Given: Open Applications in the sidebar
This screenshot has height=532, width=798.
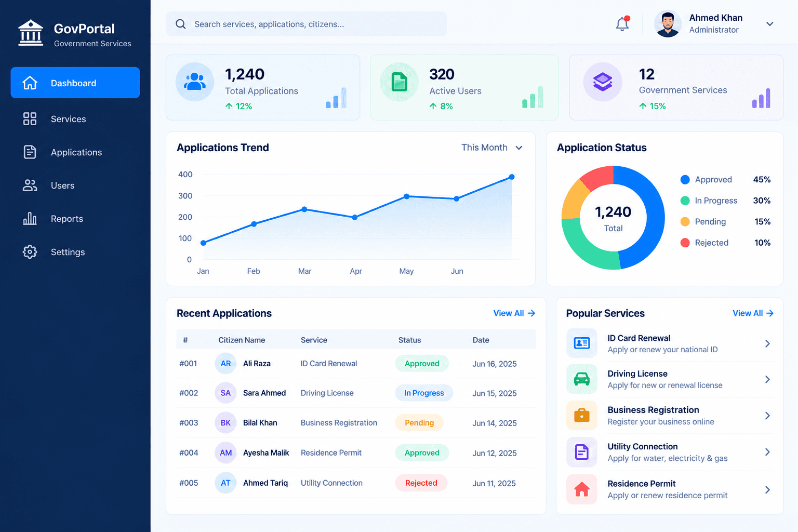Looking at the screenshot, I should pos(75,152).
